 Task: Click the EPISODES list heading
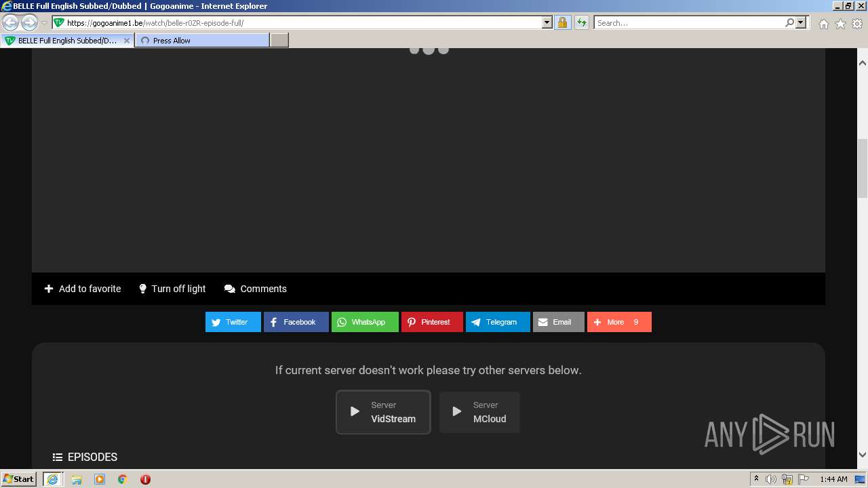point(85,457)
